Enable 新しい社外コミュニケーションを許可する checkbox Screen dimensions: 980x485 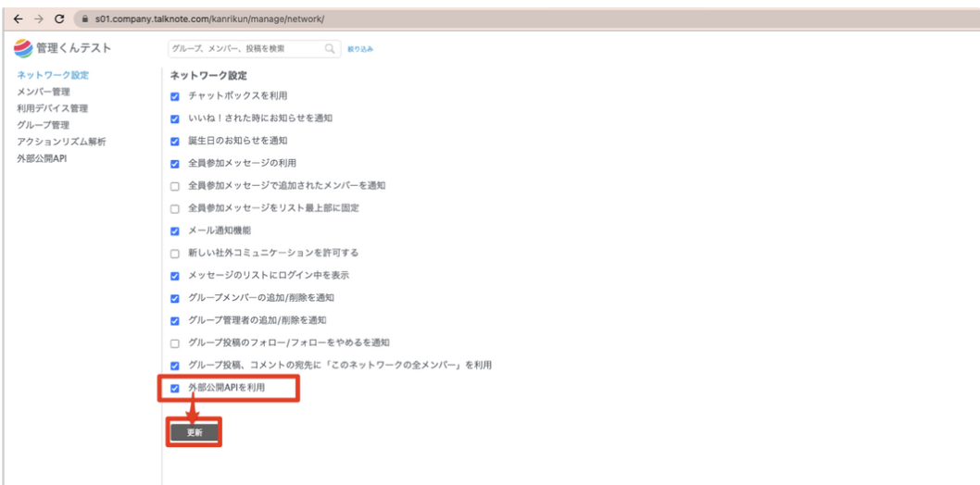[x=175, y=253]
